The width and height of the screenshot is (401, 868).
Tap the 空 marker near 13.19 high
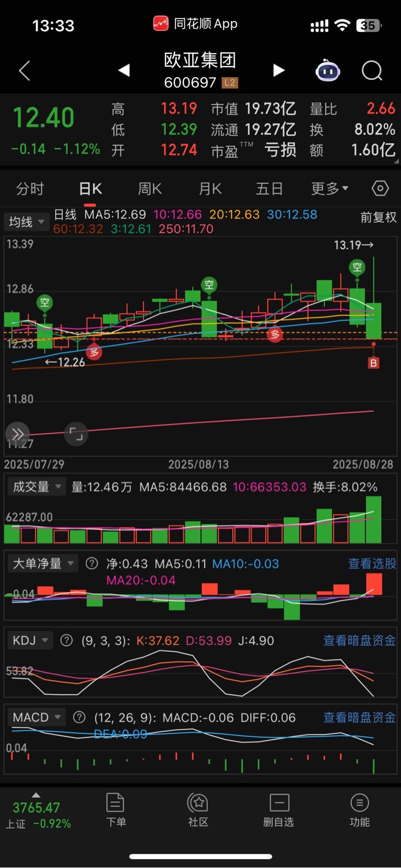[357, 268]
